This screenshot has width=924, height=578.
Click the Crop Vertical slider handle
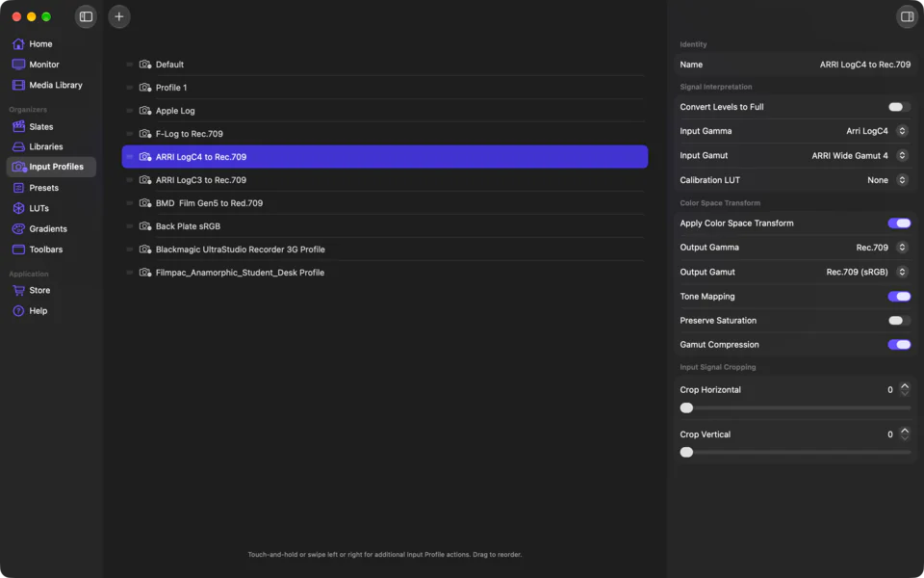(686, 453)
